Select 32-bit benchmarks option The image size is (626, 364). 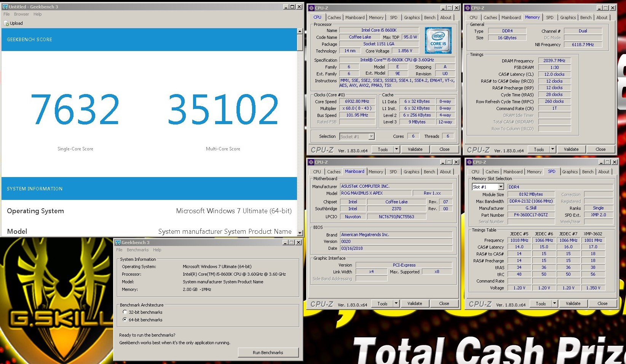click(x=125, y=312)
